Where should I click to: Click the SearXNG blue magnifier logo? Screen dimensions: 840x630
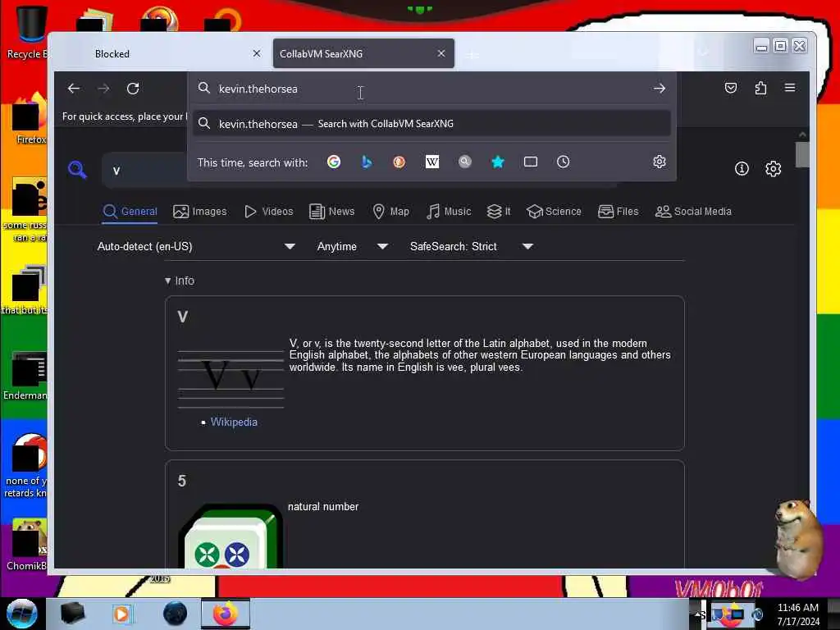tap(77, 170)
